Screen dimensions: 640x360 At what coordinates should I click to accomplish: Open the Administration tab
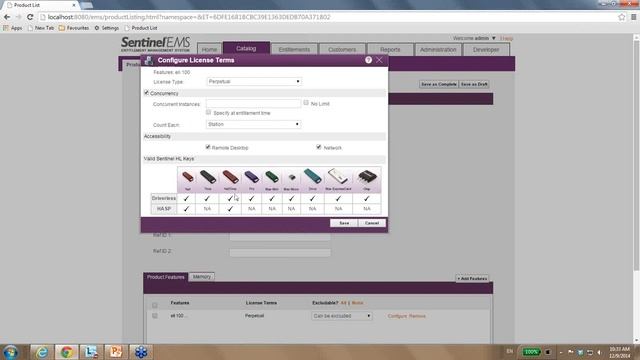438,49
